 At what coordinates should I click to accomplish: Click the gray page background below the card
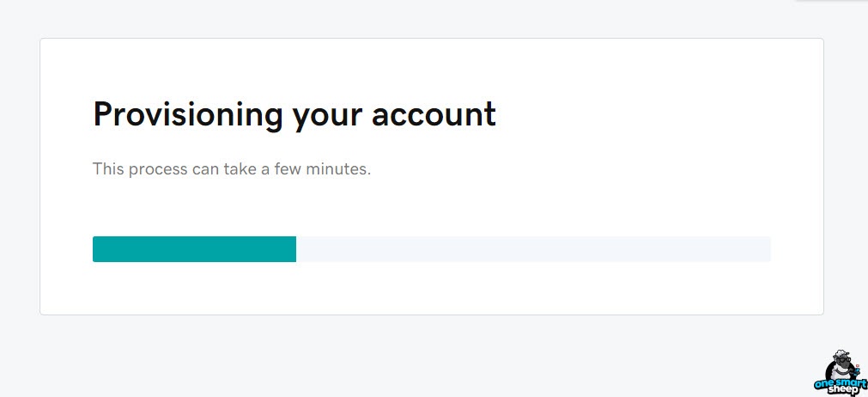tap(387, 354)
